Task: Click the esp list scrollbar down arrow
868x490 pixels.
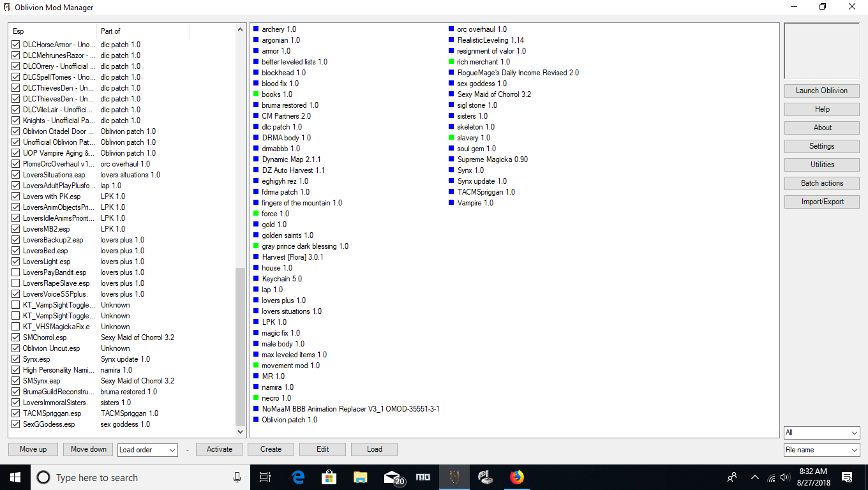Action: [x=240, y=432]
